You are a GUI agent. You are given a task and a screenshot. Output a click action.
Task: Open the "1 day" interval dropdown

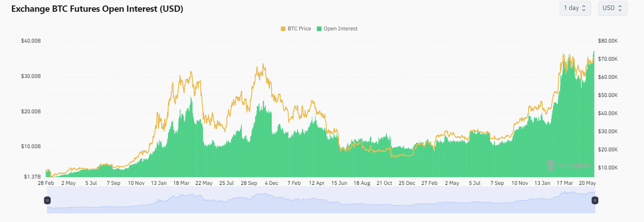click(575, 8)
